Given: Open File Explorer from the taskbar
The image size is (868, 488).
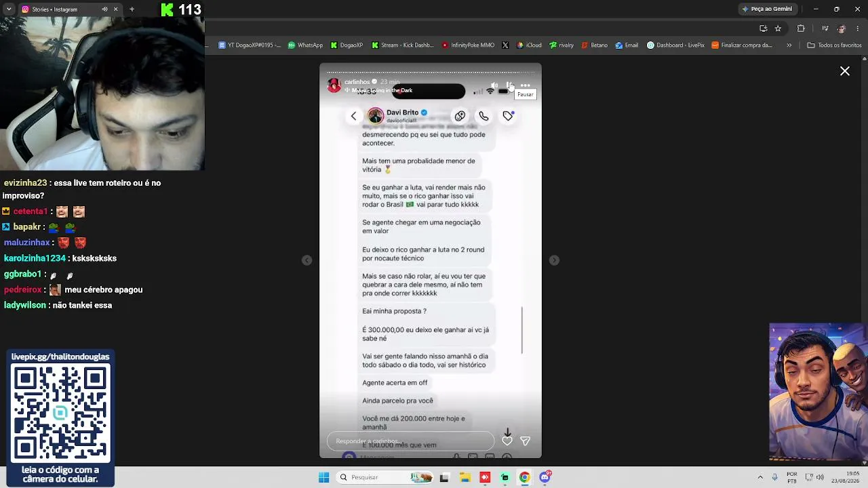Looking at the screenshot, I should point(465,477).
